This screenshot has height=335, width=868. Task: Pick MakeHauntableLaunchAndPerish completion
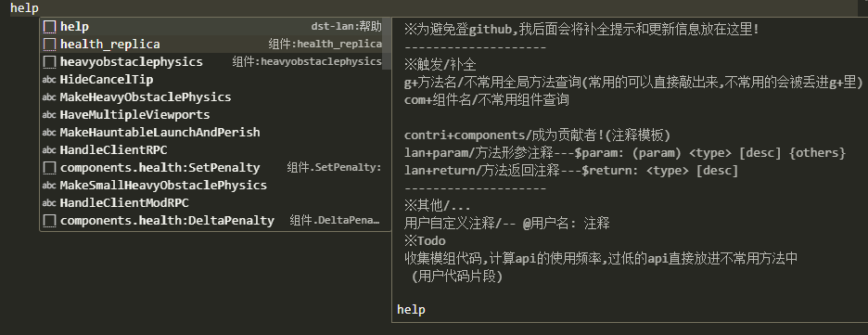tap(213, 133)
